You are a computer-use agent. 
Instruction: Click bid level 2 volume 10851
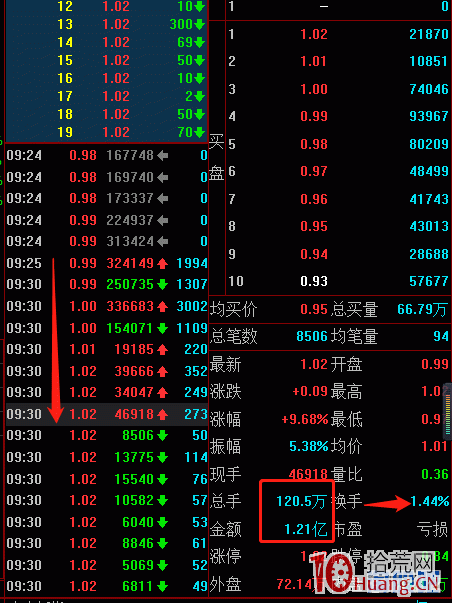(x=429, y=62)
